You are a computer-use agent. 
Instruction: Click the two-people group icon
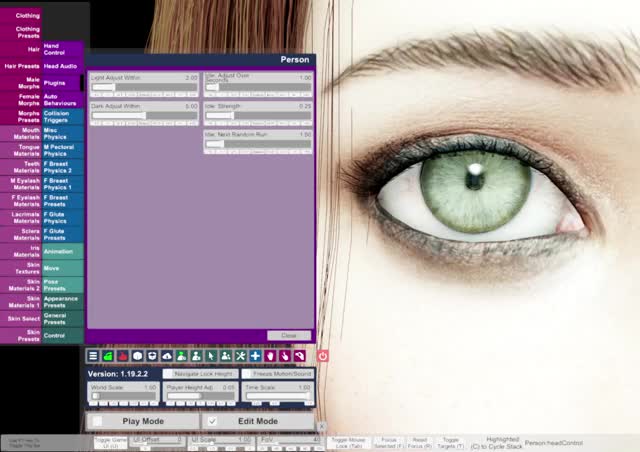pos(226,356)
